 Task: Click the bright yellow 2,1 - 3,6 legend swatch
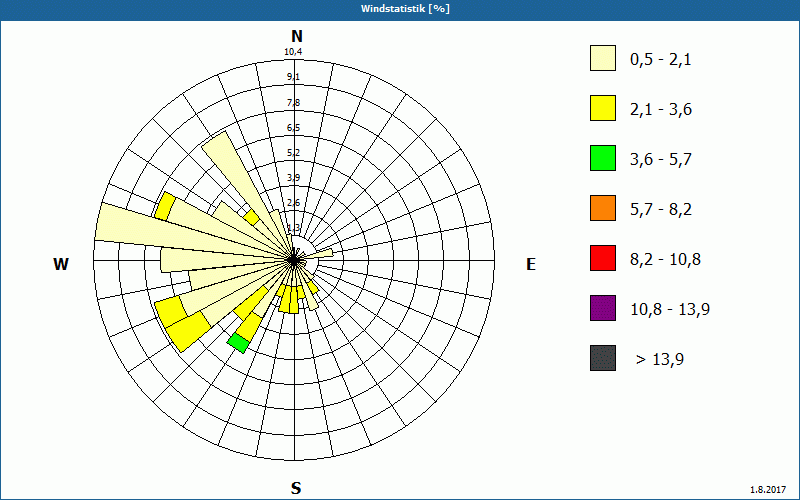(x=603, y=108)
